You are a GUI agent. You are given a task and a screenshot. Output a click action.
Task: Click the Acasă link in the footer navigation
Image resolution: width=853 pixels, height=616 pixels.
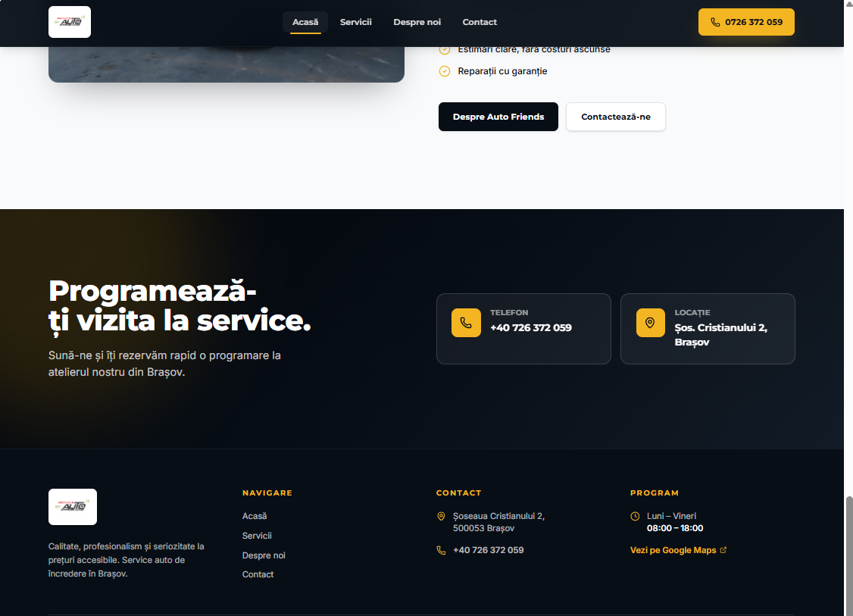255,516
